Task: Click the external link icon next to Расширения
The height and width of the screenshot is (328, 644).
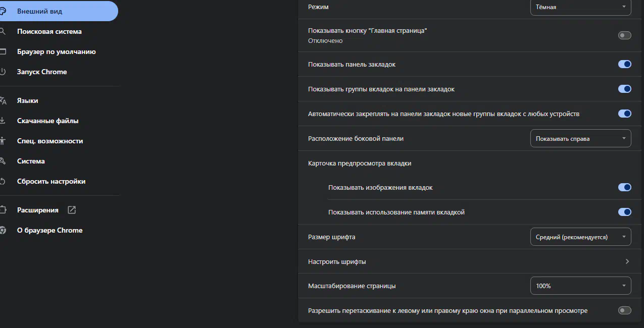Action: pos(72,210)
